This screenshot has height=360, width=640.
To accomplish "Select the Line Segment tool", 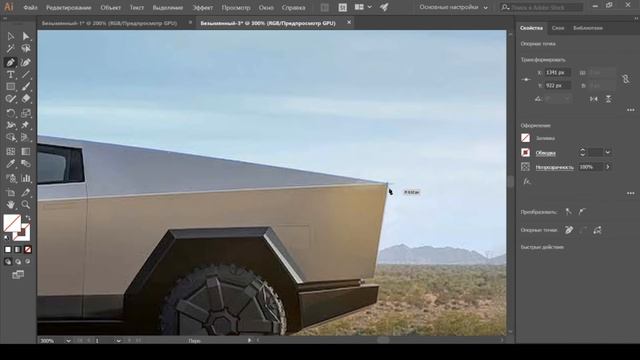I will tap(26, 74).
